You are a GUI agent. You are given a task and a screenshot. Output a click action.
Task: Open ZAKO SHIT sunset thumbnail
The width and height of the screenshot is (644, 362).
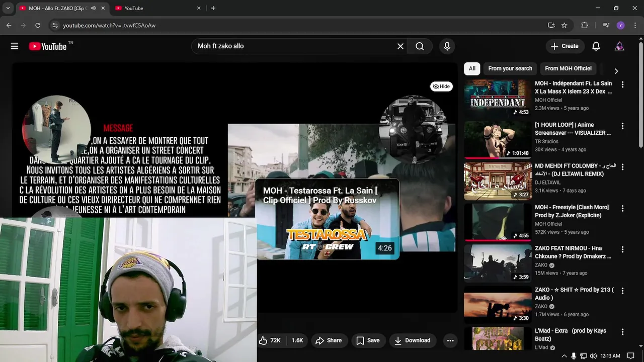tap(498, 305)
